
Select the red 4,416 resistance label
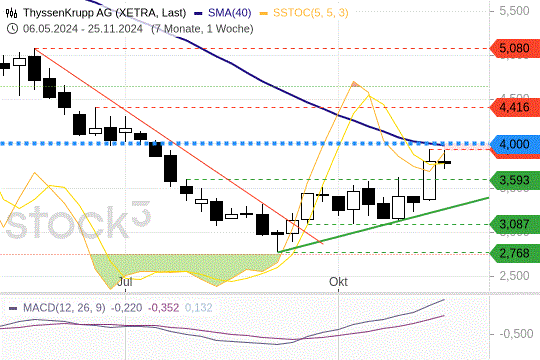(515, 107)
